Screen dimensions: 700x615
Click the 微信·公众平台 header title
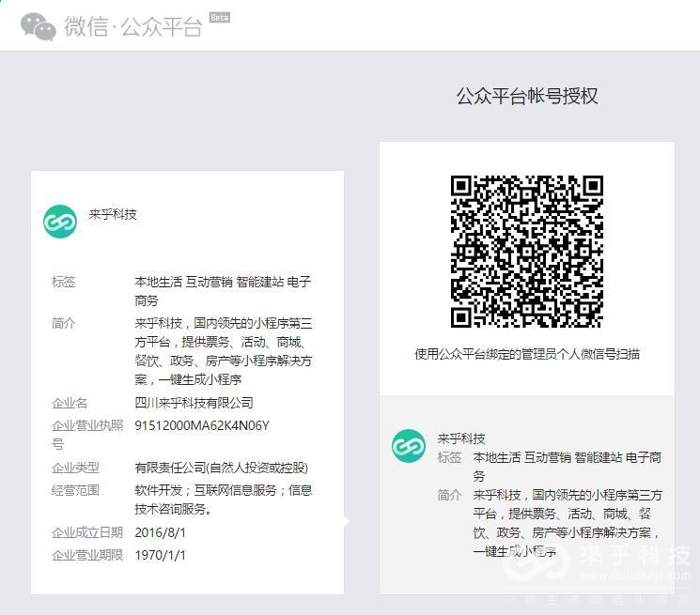[x=132, y=26]
